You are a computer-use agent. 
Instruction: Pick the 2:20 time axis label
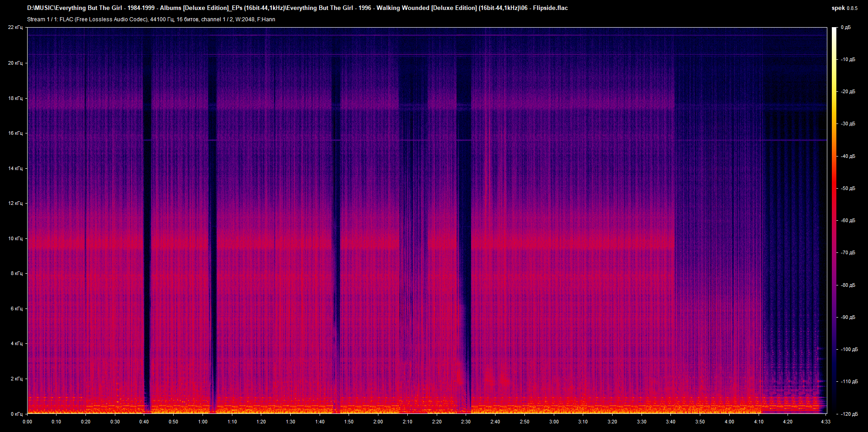(x=437, y=422)
